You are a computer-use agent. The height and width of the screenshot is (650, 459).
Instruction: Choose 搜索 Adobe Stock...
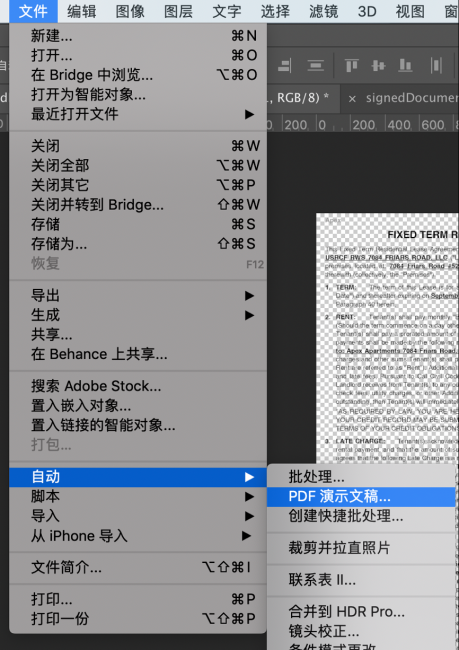(x=138, y=386)
